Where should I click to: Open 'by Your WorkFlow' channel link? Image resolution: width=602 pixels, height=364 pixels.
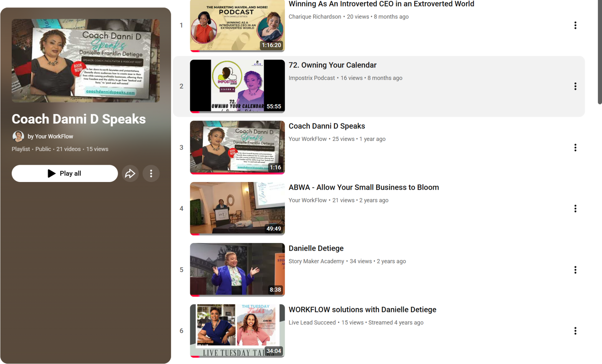(x=50, y=136)
